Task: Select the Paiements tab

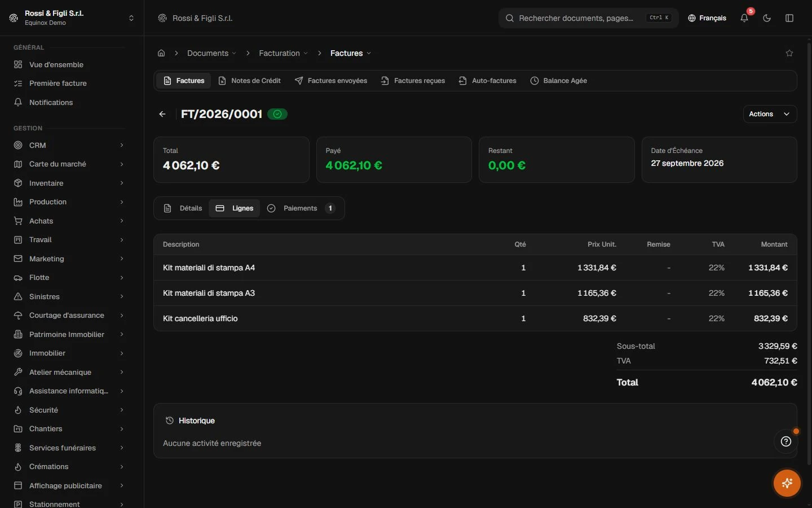Action: tap(301, 208)
